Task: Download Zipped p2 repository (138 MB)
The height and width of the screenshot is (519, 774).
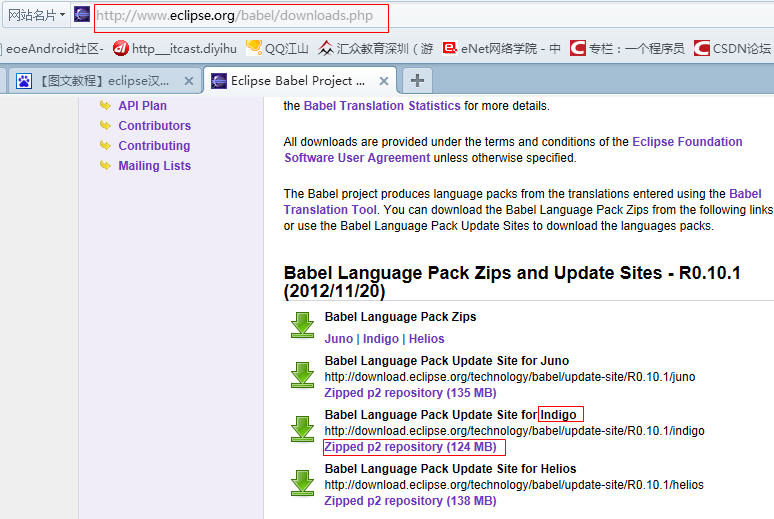Action: (x=410, y=501)
